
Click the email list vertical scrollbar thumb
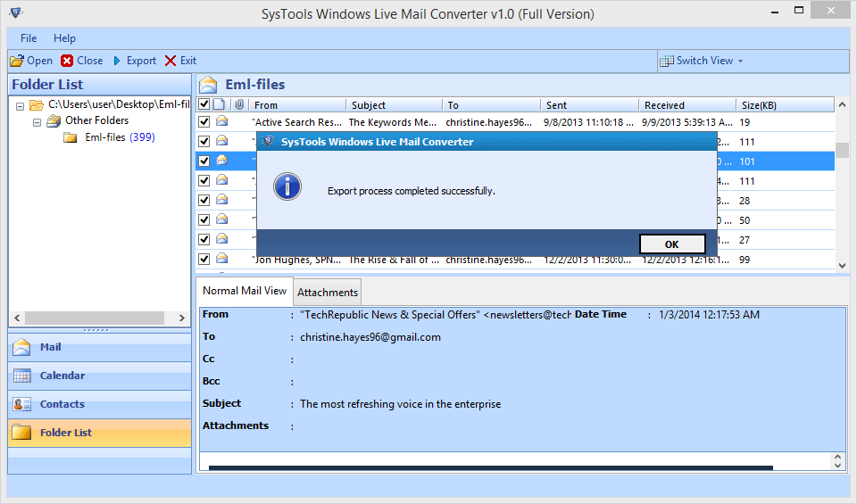click(842, 150)
